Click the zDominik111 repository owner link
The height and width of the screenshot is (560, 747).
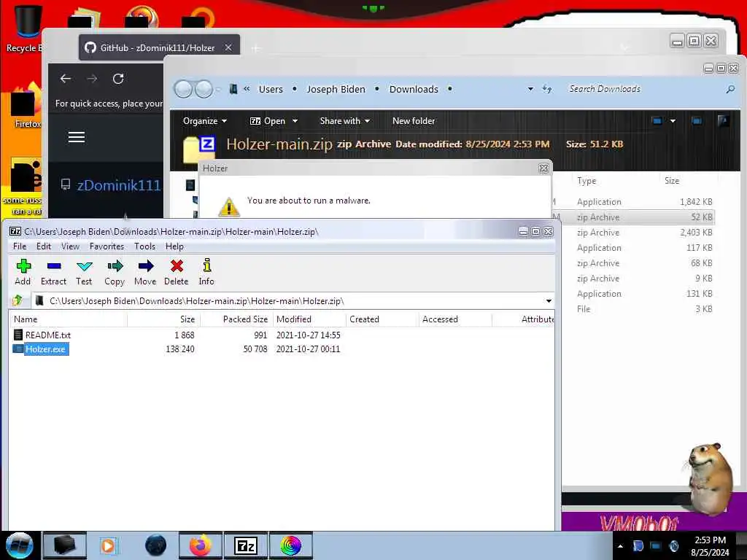[x=119, y=184]
